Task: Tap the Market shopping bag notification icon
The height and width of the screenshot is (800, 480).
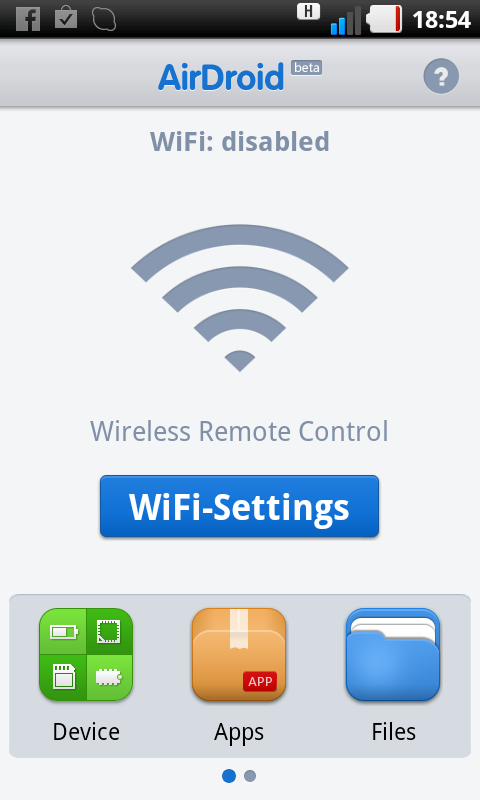Action: (66, 19)
